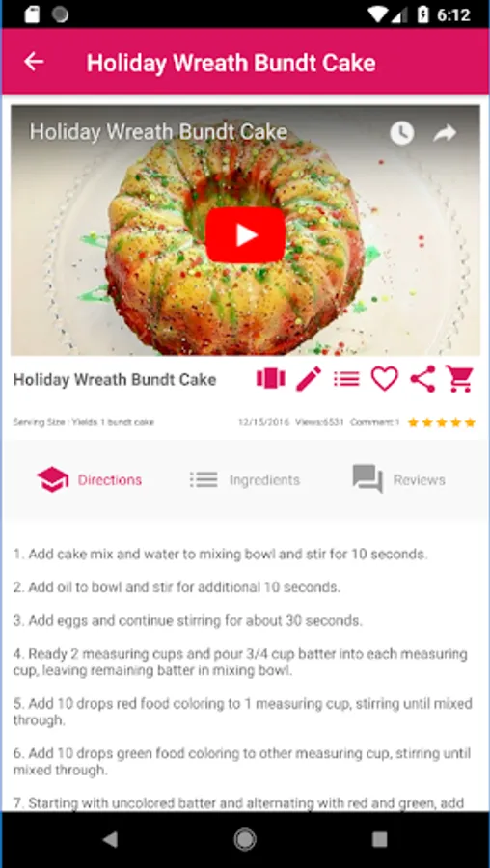Open Android recent apps square button
This screenshot has width=490, height=868.
point(379,840)
